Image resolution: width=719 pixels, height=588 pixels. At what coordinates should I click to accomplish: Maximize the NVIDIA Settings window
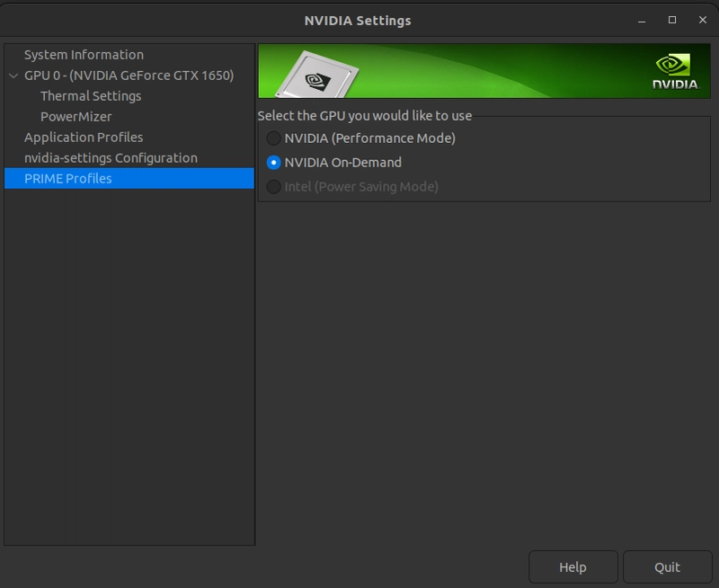(672, 20)
